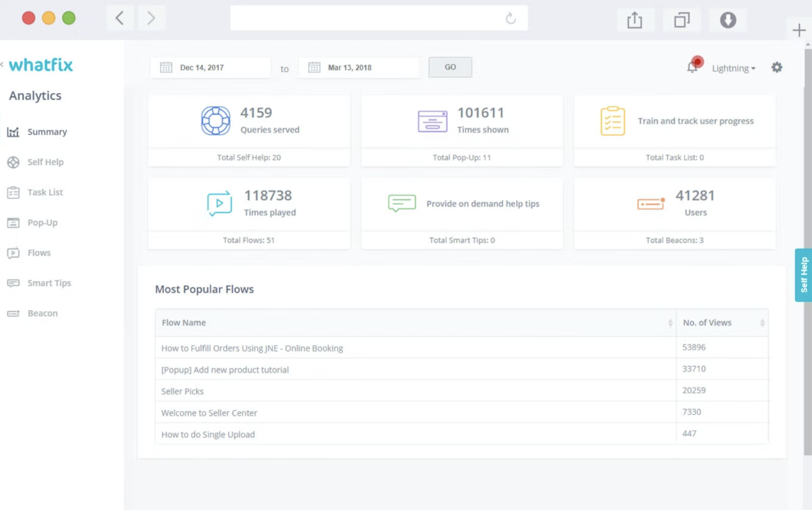This screenshot has height=510, width=812.
Task: Select the Beacon analytics icon
Action: [13, 313]
